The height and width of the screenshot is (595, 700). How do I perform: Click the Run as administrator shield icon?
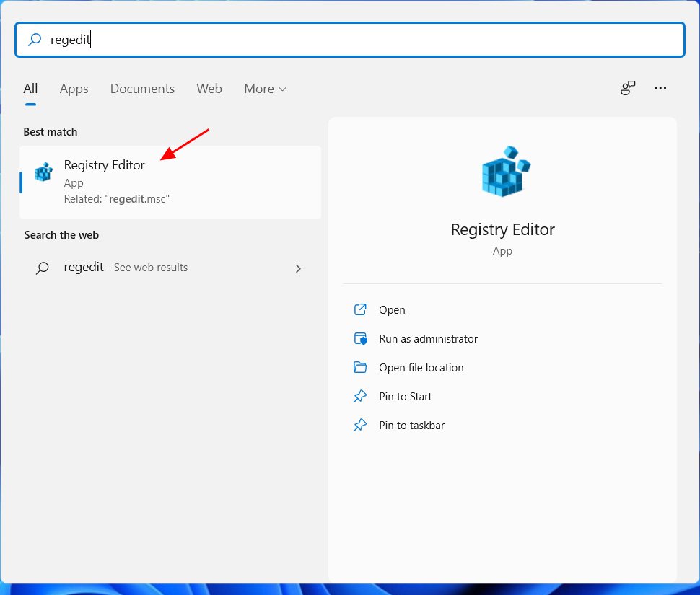click(x=360, y=338)
